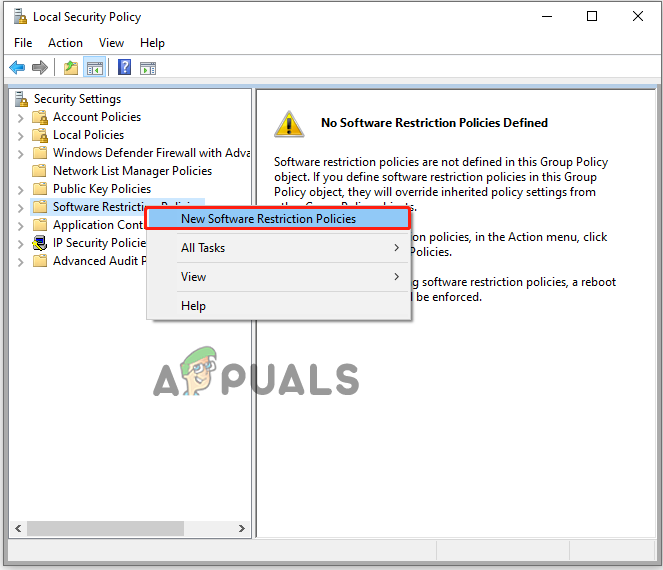This screenshot has height=570, width=663.
Task: Expand the Account Policies node
Action: coord(20,118)
